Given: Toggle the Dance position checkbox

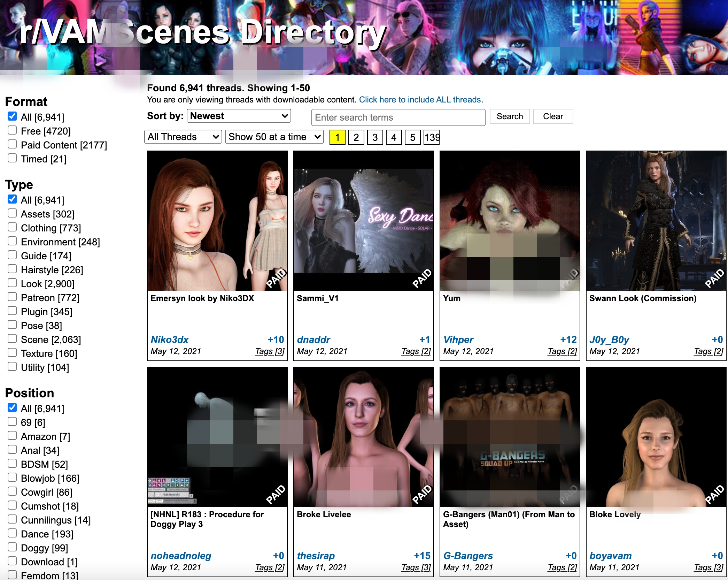Looking at the screenshot, I should pos(12,534).
